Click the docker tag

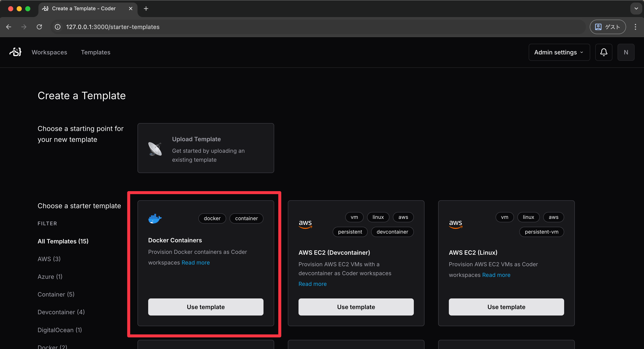pos(212,218)
